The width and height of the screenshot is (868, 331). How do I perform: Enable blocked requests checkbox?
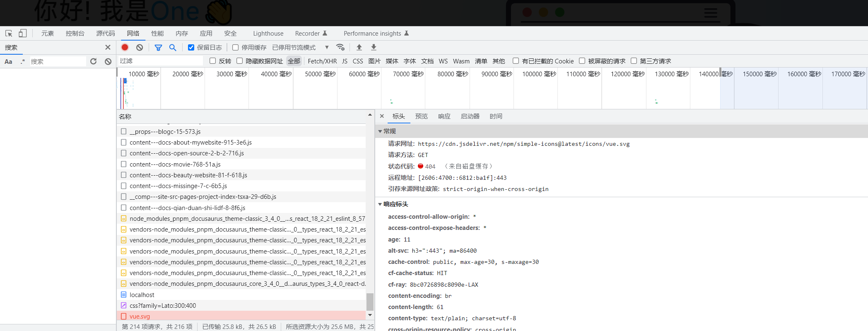(582, 61)
